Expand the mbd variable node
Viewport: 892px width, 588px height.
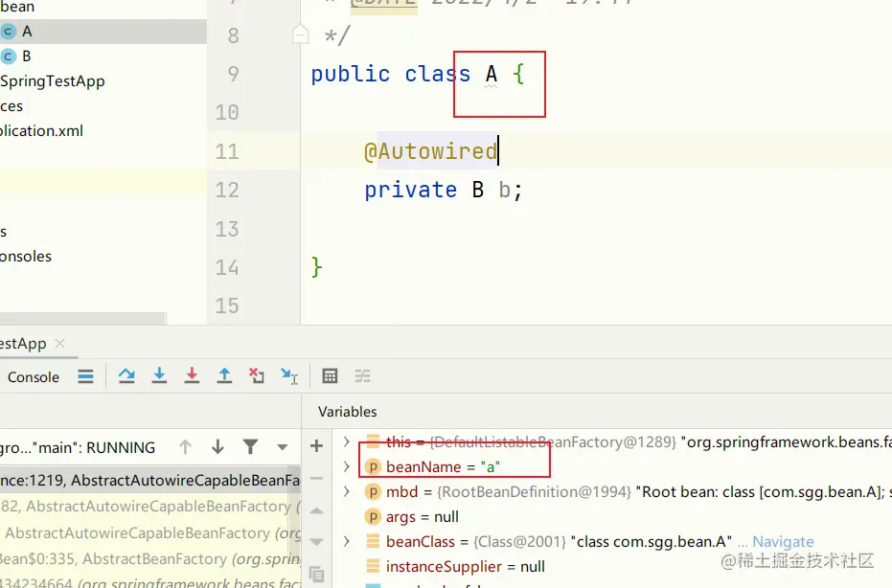(x=347, y=491)
